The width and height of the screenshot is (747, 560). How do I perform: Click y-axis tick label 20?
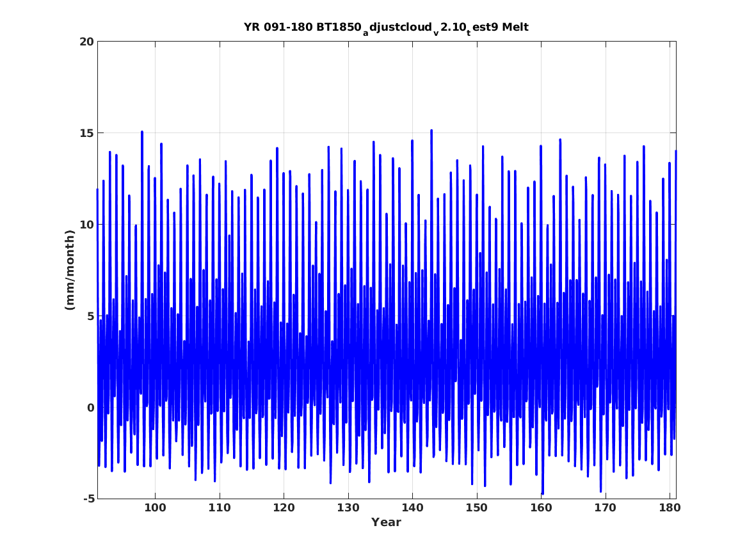point(86,42)
